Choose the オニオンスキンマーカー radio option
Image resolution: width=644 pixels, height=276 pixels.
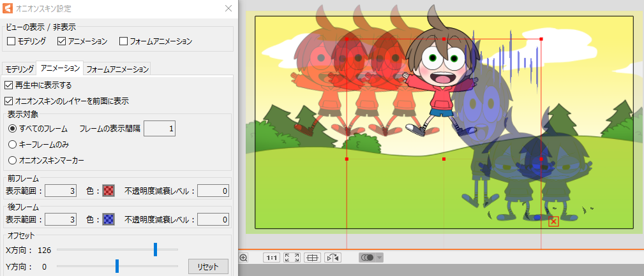tap(13, 161)
